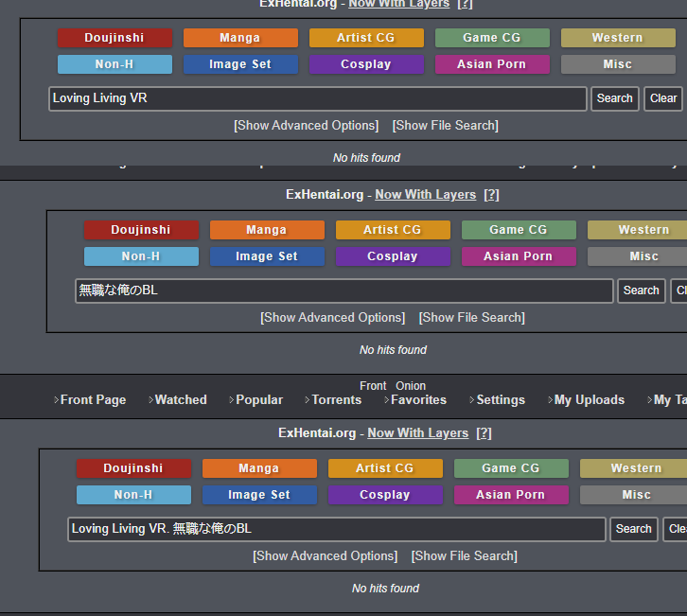Click Search next to the combined query field
This screenshot has width=687, height=616.
point(634,529)
